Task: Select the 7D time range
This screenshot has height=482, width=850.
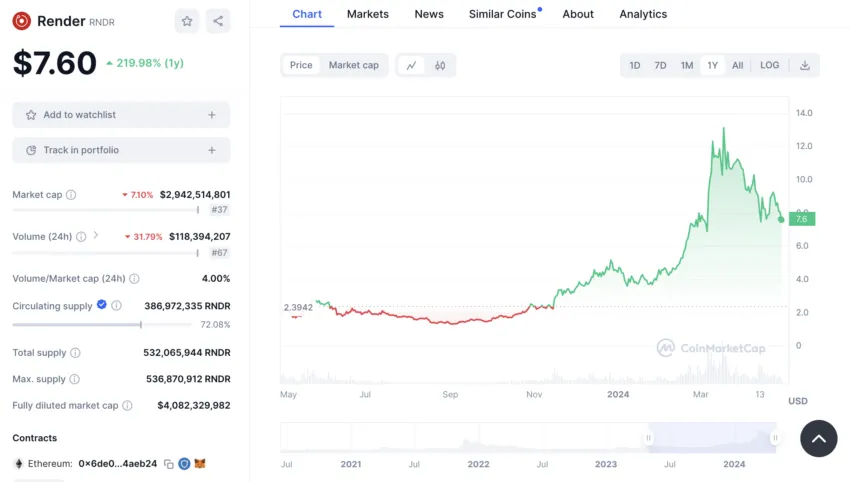Action: tap(660, 66)
